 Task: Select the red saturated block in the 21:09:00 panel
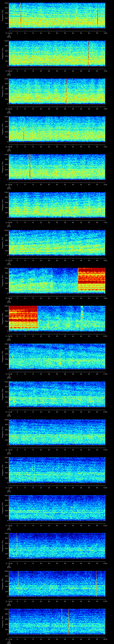23,317
